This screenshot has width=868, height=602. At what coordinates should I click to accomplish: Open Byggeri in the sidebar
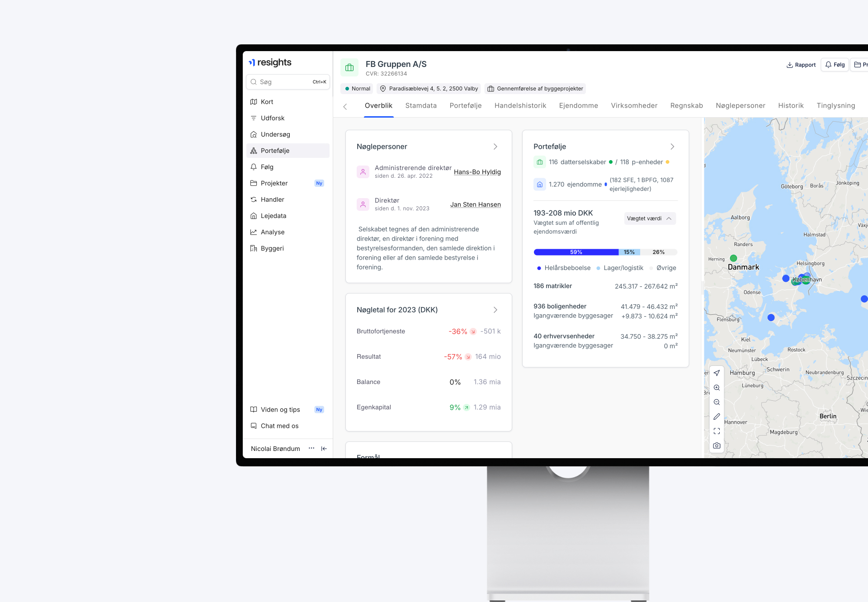(272, 248)
